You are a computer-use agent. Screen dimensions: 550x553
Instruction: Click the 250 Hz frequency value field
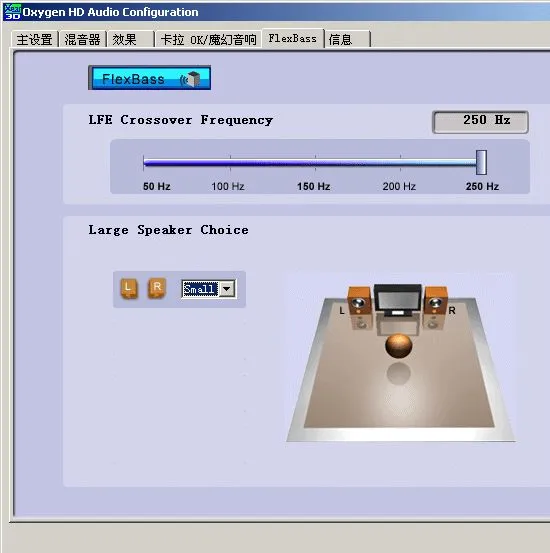click(480, 122)
